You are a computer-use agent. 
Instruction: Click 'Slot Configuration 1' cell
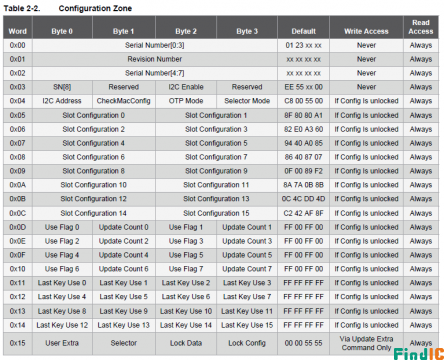(216, 115)
